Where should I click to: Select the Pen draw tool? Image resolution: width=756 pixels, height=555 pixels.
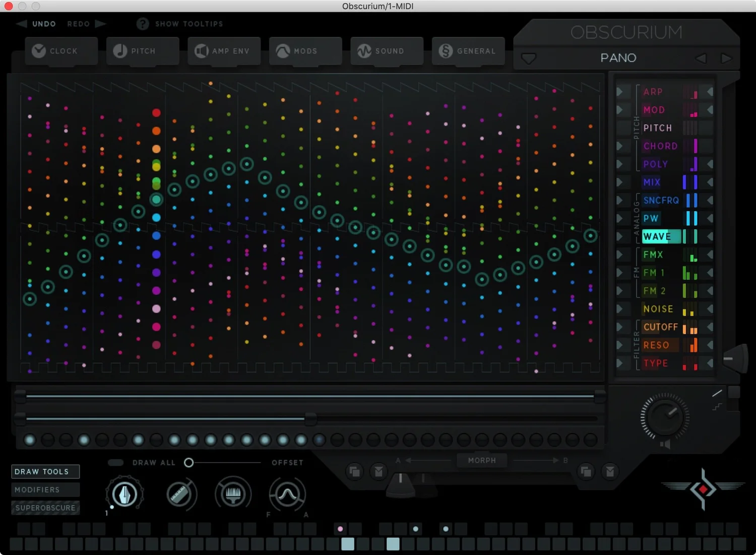124,494
